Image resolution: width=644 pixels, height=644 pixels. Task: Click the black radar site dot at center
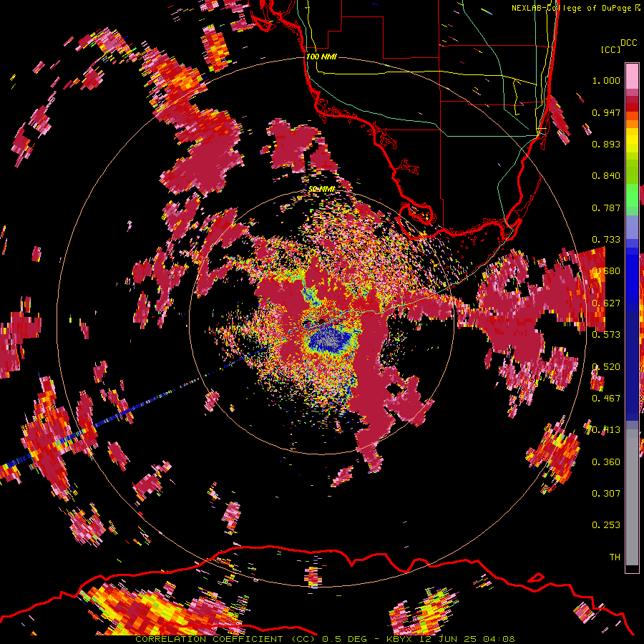click(321, 321)
